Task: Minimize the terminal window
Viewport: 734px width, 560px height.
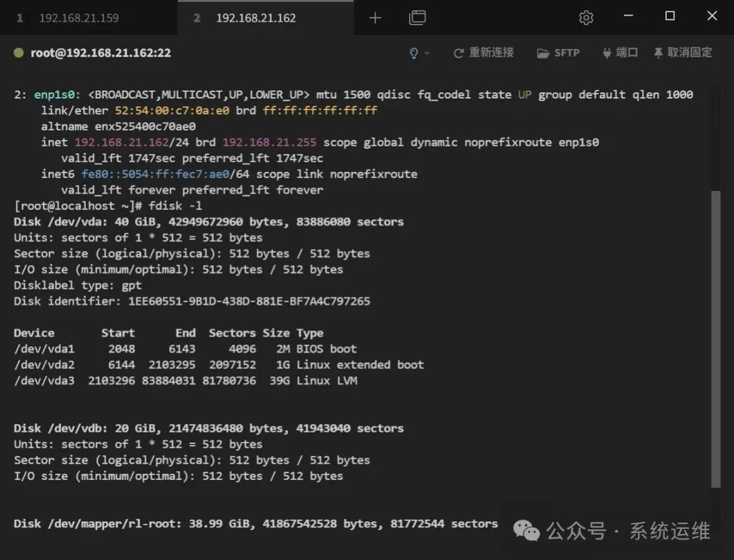Action: pyautogui.click(x=628, y=16)
